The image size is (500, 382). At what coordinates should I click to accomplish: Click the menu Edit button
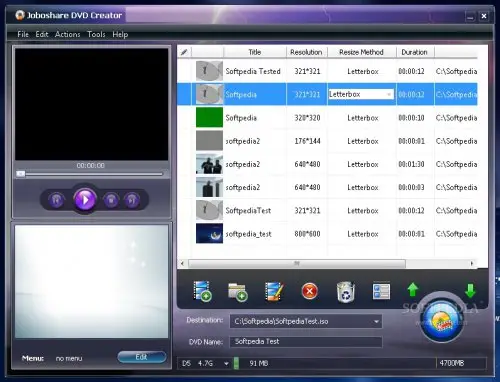tap(142, 357)
